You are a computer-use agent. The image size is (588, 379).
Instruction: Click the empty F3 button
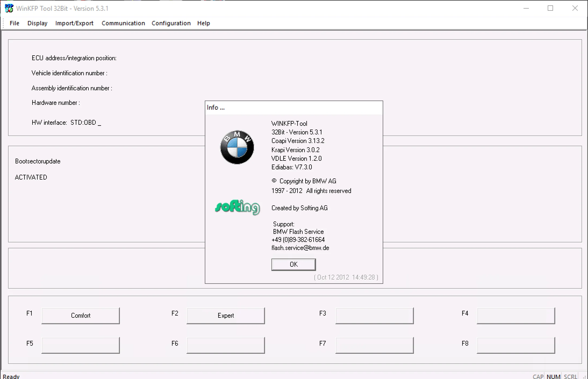[x=375, y=316]
